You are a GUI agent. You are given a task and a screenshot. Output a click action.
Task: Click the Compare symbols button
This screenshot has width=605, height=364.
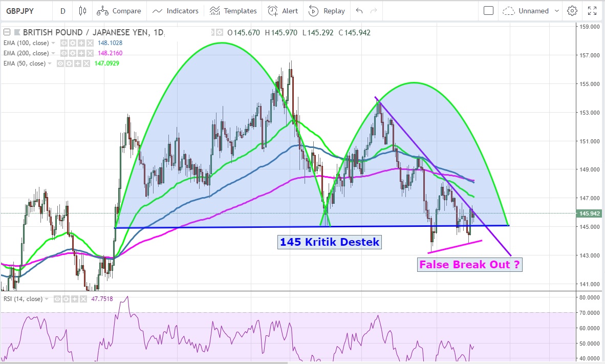(x=119, y=11)
